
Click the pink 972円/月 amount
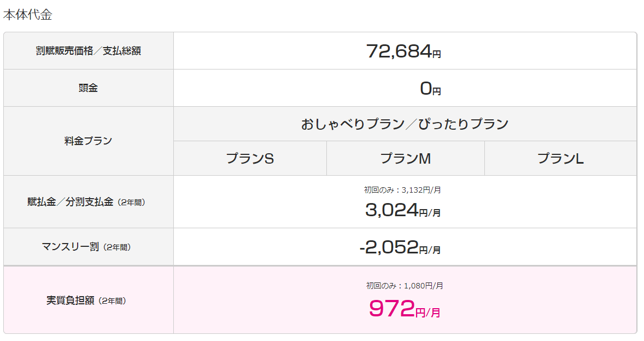(405, 309)
